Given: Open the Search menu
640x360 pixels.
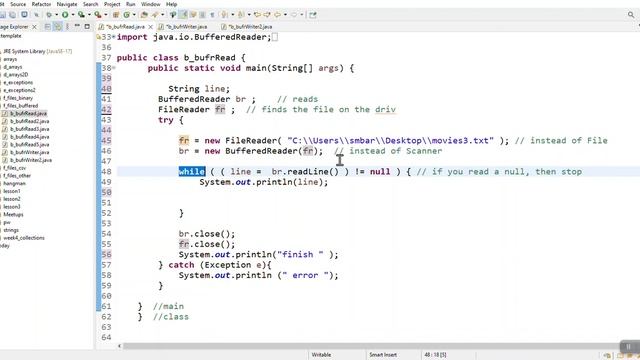Looking at the screenshot, I should tap(90, 4).
